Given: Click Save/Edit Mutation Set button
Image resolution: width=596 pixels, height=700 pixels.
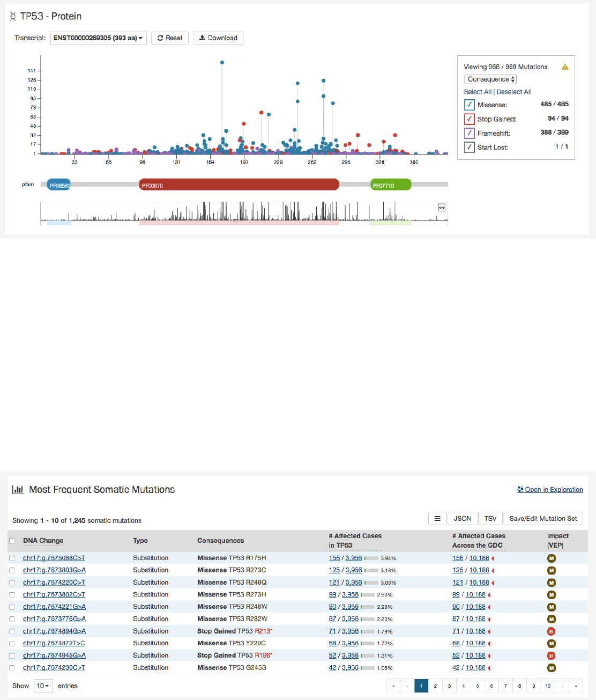Looking at the screenshot, I should pos(543,519).
